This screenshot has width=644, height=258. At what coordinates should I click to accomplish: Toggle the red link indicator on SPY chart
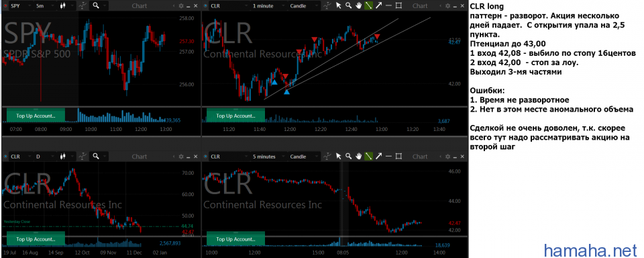[5, 6]
